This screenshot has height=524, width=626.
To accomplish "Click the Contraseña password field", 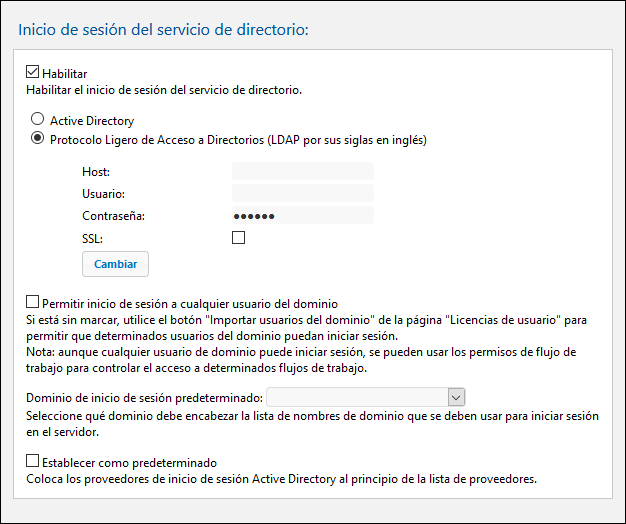I will point(302,215).
